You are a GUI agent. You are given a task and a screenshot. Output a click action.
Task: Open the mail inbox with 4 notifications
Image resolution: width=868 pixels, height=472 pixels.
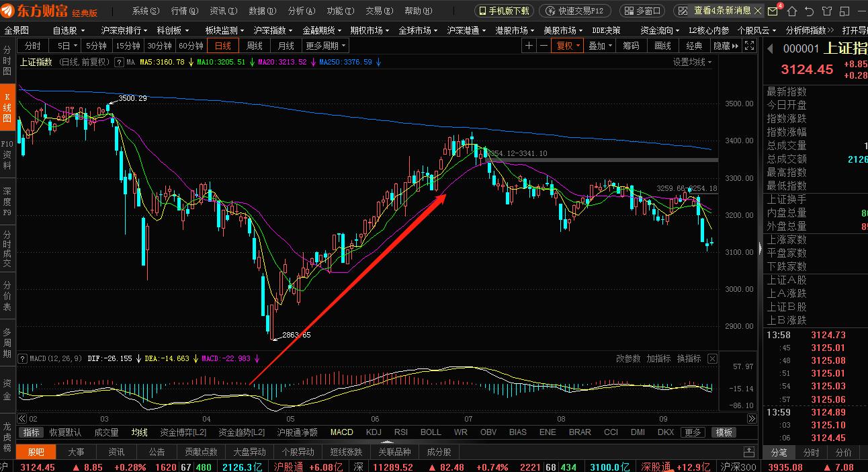pos(773,11)
